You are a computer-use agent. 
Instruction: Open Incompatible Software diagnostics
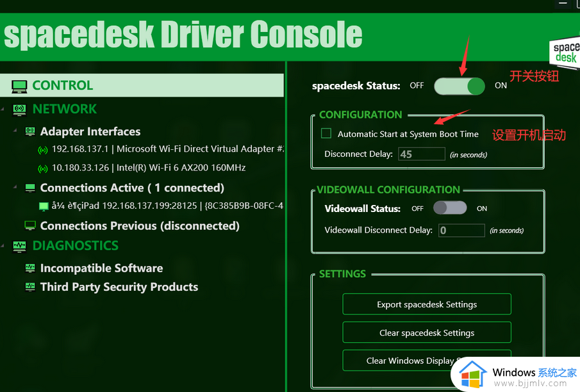pos(101,268)
